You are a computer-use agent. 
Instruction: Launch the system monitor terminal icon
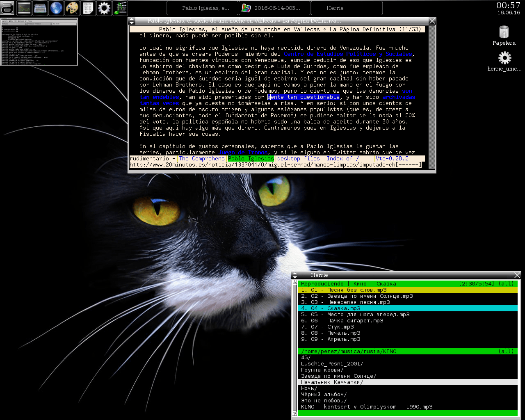(x=24, y=8)
